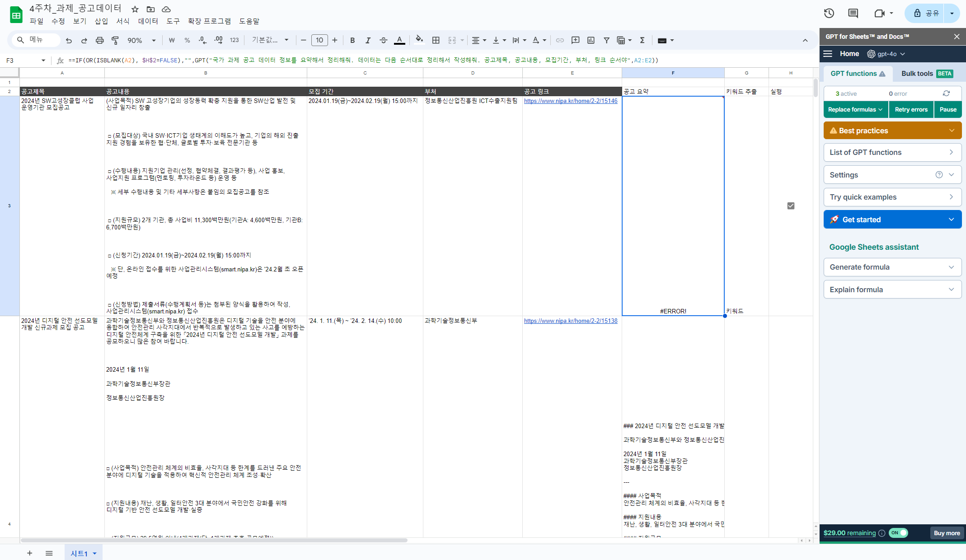The image size is (966, 560).
Task: Add a new sheet with plus button
Action: (x=29, y=553)
